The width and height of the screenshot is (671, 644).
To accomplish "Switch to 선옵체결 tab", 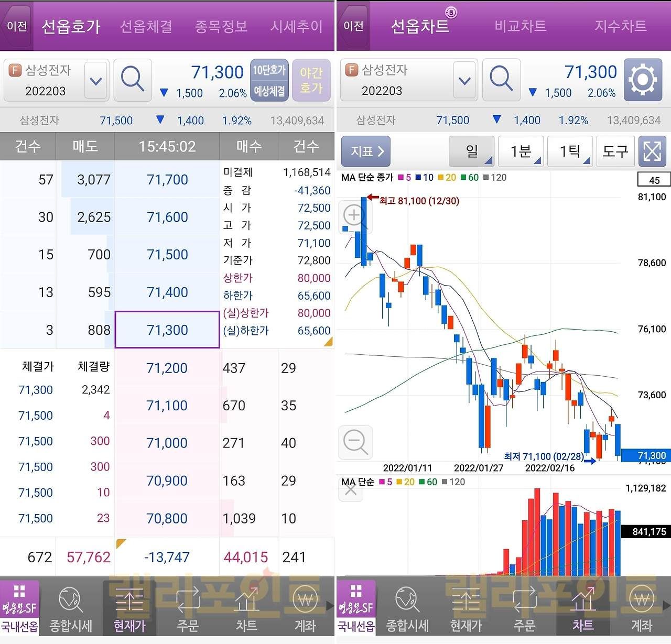I will [x=146, y=26].
